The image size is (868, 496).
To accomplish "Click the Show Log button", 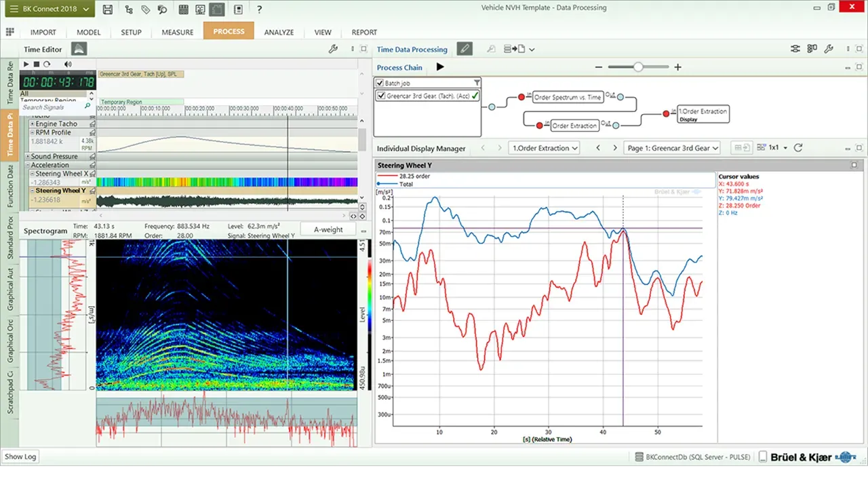I will (20, 457).
